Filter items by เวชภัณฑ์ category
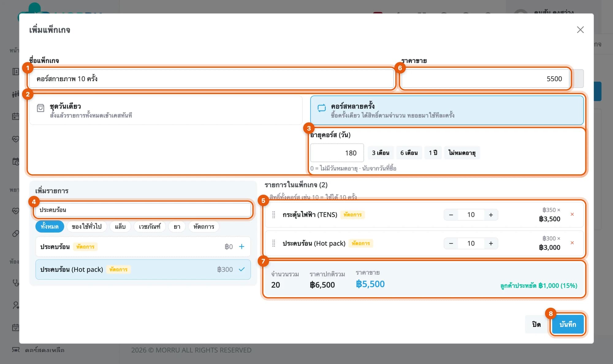 [x=150, y=227]
